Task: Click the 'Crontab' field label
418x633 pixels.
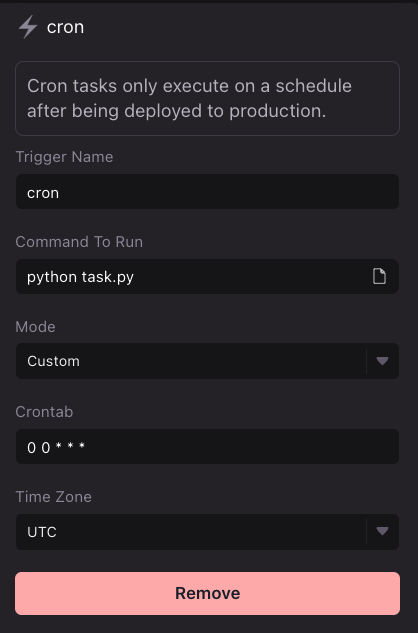Action: 44,412
